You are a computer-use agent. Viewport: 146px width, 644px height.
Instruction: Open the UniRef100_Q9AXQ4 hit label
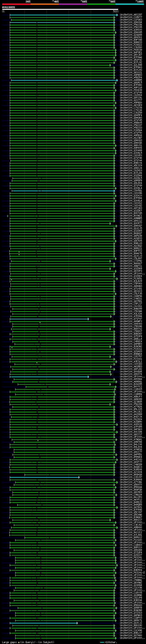[131, 22]
